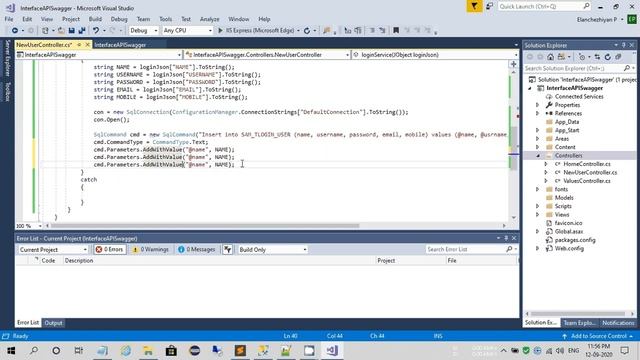The image size is (640, 360).
Task: Start IIS Express with the green play icon
Action: point(220,31)
